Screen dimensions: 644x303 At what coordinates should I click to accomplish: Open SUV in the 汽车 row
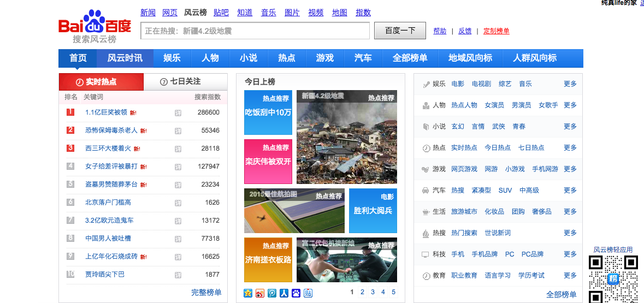pyautogui.click(x=505, y=190)
